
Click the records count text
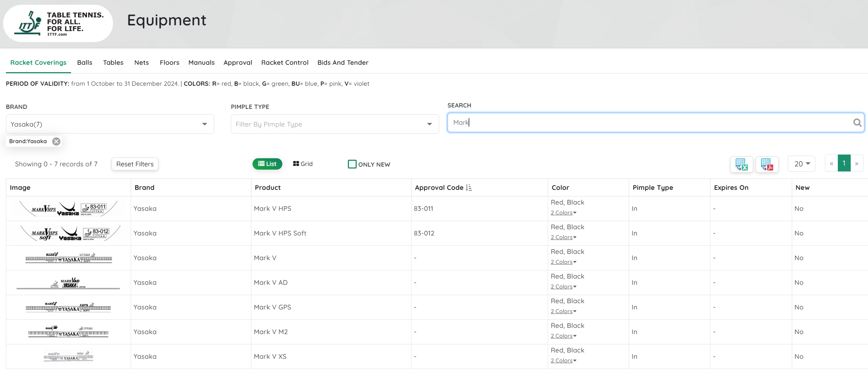56,164
